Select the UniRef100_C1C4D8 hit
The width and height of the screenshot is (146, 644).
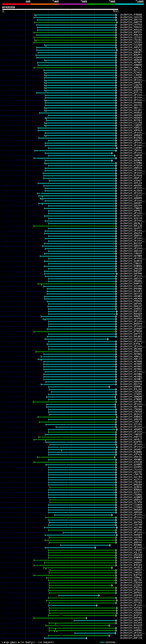pos(131,45)
